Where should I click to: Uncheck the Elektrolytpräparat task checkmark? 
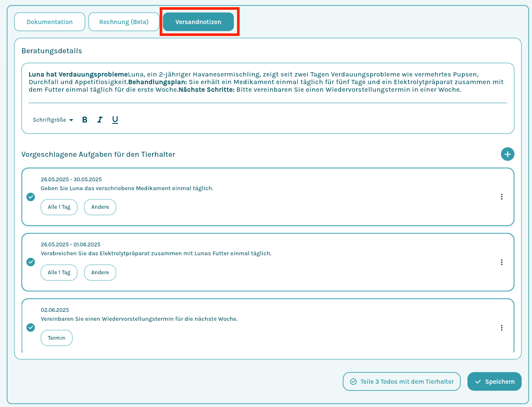[x=31, y=262]
